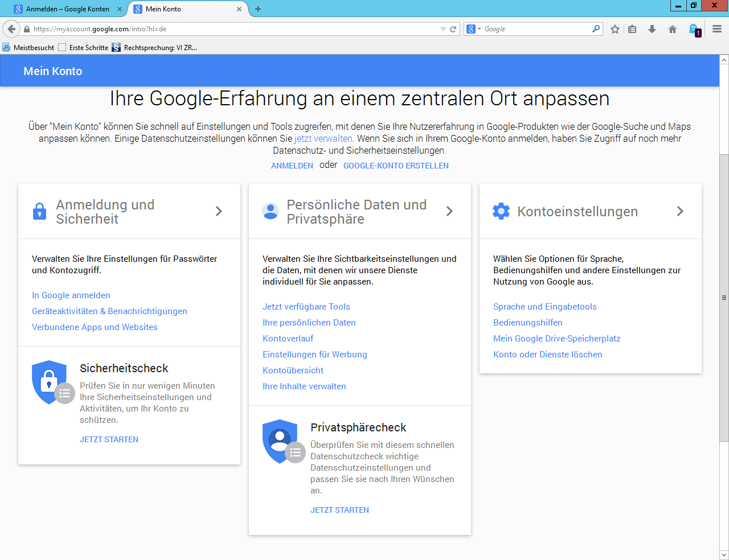Start the Privatsphärecheck with JETZT STARTEN
Screen dimensions: 729x560
point(339,510)
